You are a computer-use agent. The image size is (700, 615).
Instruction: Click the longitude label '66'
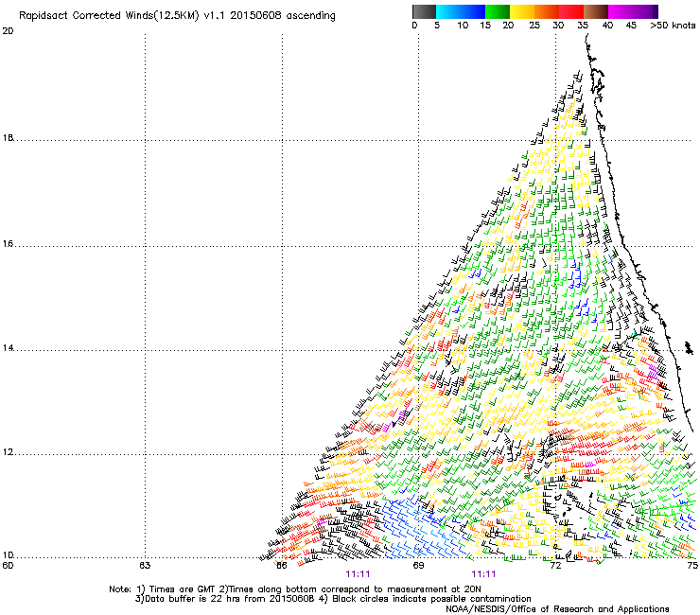pyautogui.click(x=281, y=566)
